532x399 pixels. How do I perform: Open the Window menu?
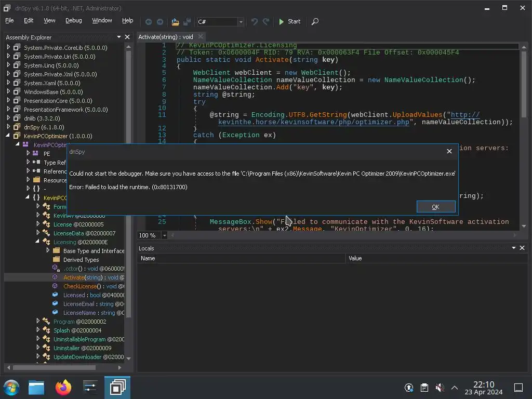click(102, 20)
